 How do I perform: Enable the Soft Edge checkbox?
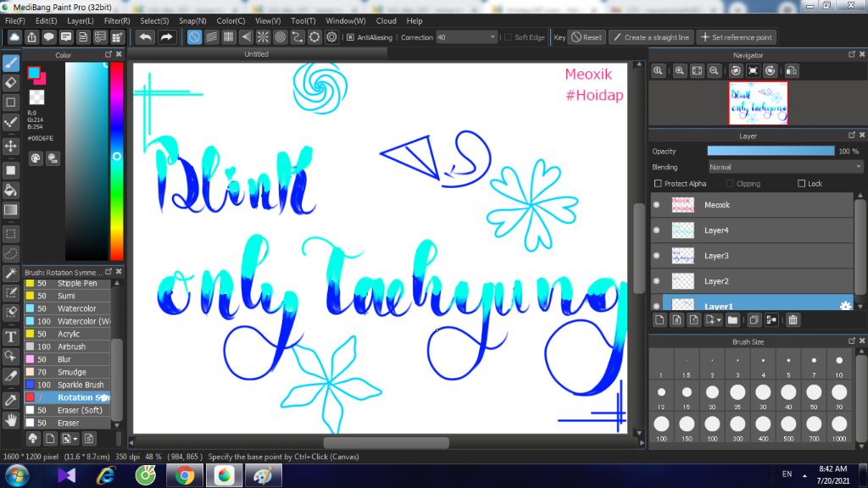(508, 37)
